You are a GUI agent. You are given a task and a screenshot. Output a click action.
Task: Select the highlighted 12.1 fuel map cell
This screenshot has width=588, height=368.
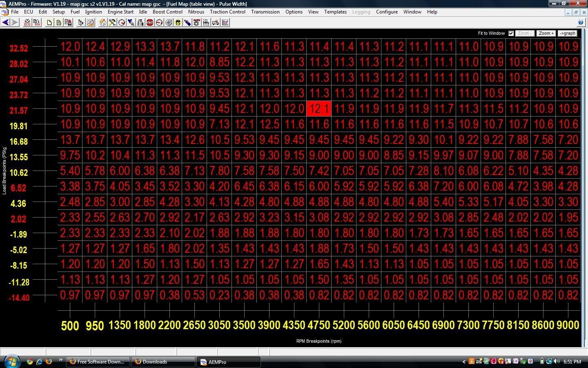click(319, 109)
